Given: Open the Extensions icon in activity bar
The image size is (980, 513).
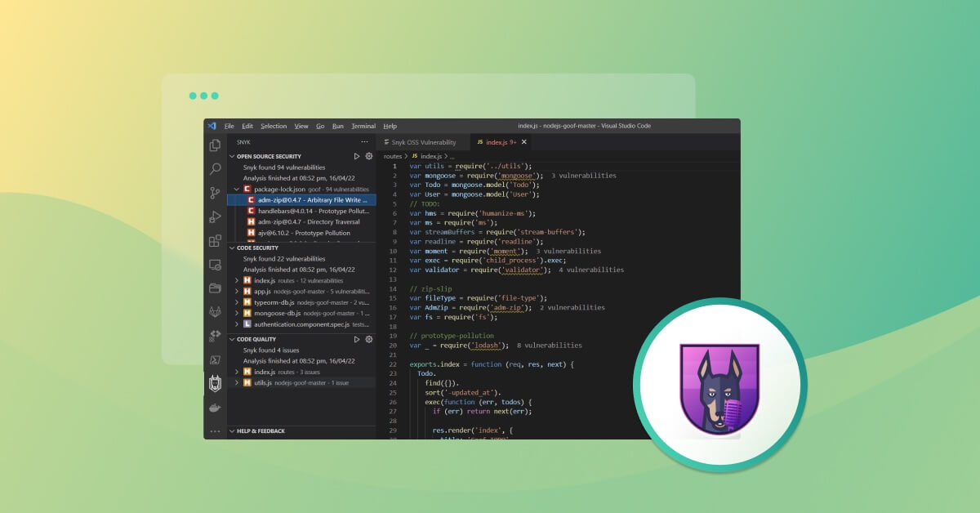Looking at the screenshot, I should tap(215, 240).
